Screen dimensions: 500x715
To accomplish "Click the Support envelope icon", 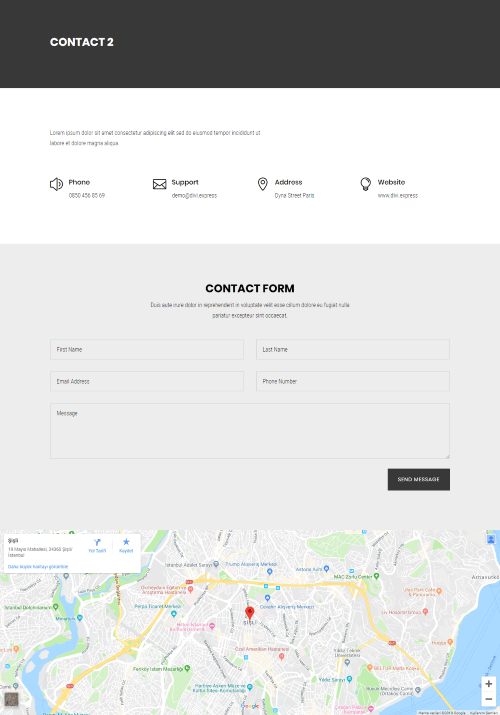I will click(160, 184).
